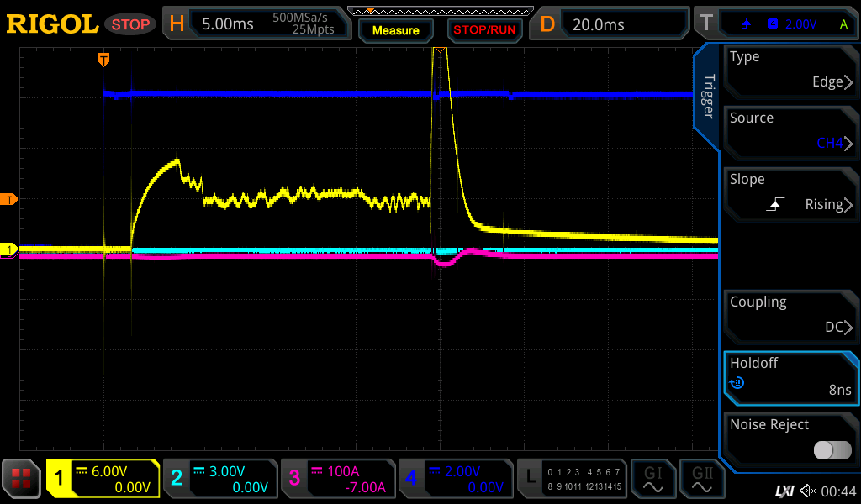Open the Coupling DC selector
Screen dimensions: 861x504
[x=790, y=315]
